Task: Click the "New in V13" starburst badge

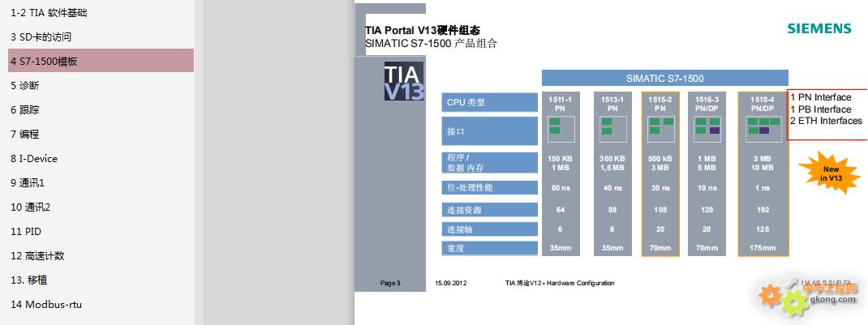Action: coord(831,173)
